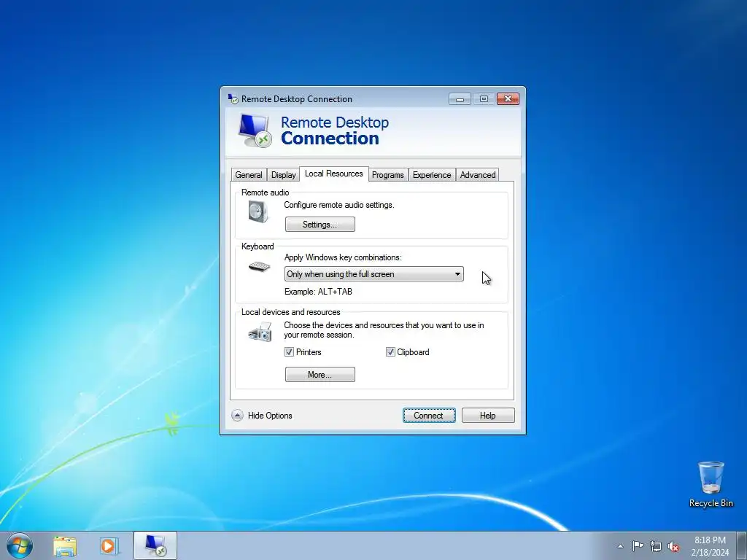Click the remote audio speaker icon
The width and height of the screenshot is (747, 560).
(x=258, y=211)
